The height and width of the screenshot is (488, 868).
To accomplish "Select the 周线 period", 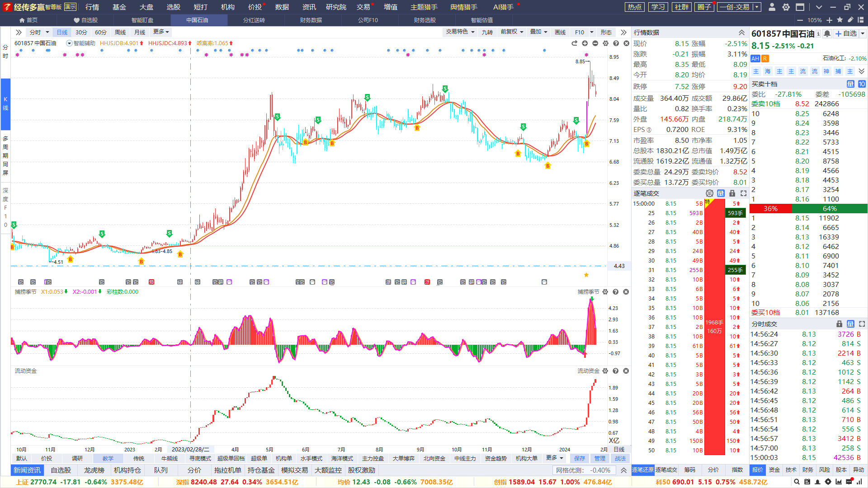I will 120,32.
